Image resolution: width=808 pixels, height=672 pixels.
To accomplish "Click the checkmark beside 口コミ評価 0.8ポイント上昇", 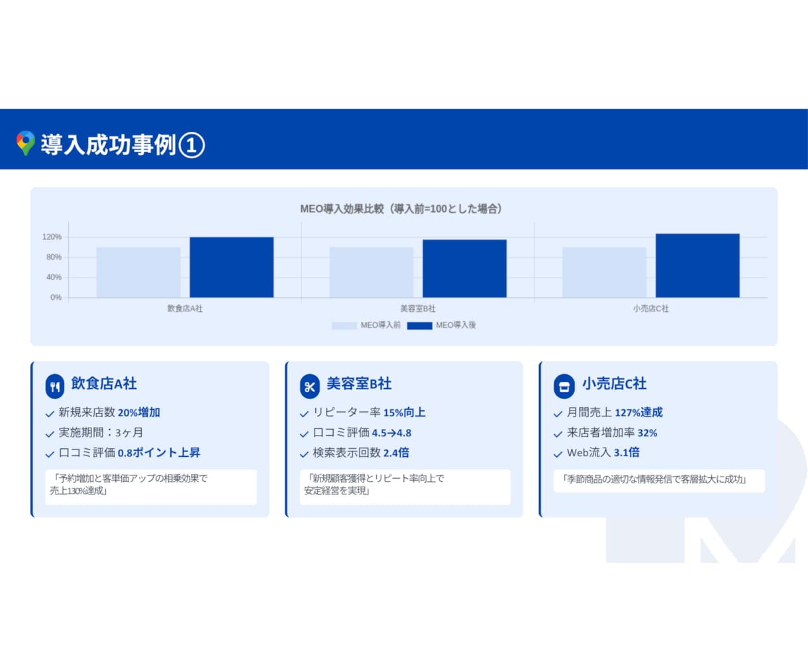I will [50, 454].
